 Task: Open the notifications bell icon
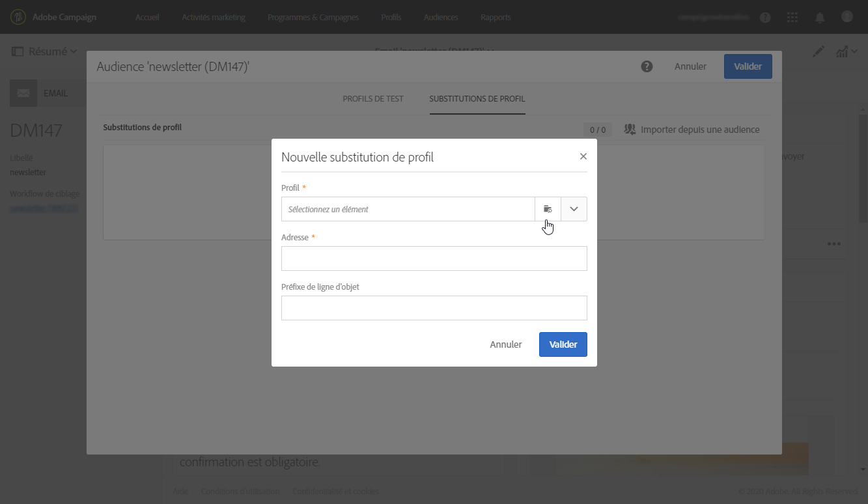pyautogui.click(x=820, y=18)
